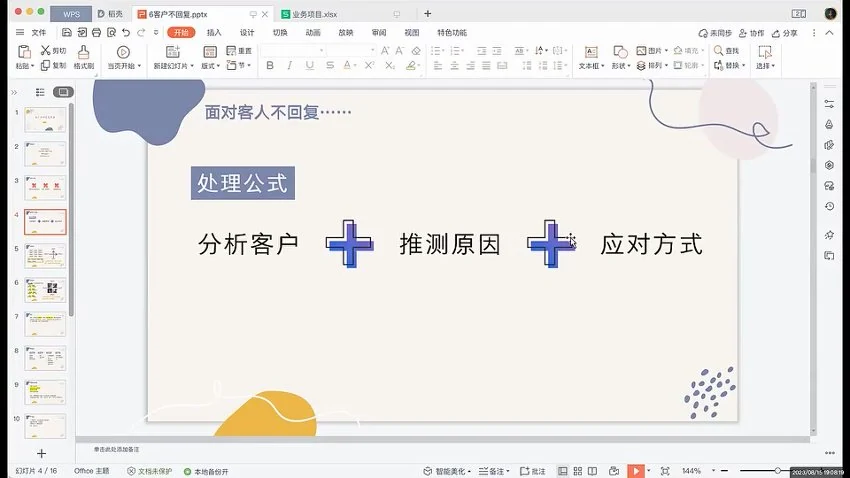This screenshot has height=478, width=850.
Task: Click the Paste (粘贴) icon
Action: pos(24,52)
